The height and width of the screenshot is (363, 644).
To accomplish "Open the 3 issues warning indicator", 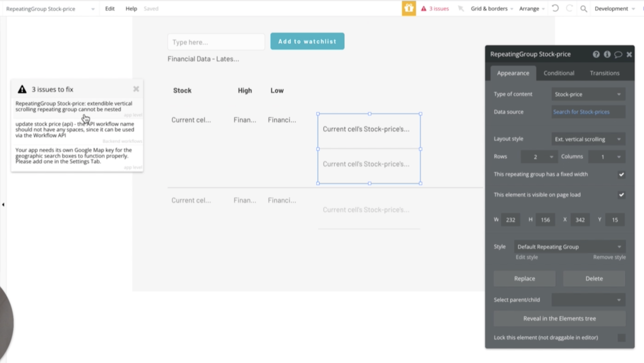I will click(x=435, y=9).
